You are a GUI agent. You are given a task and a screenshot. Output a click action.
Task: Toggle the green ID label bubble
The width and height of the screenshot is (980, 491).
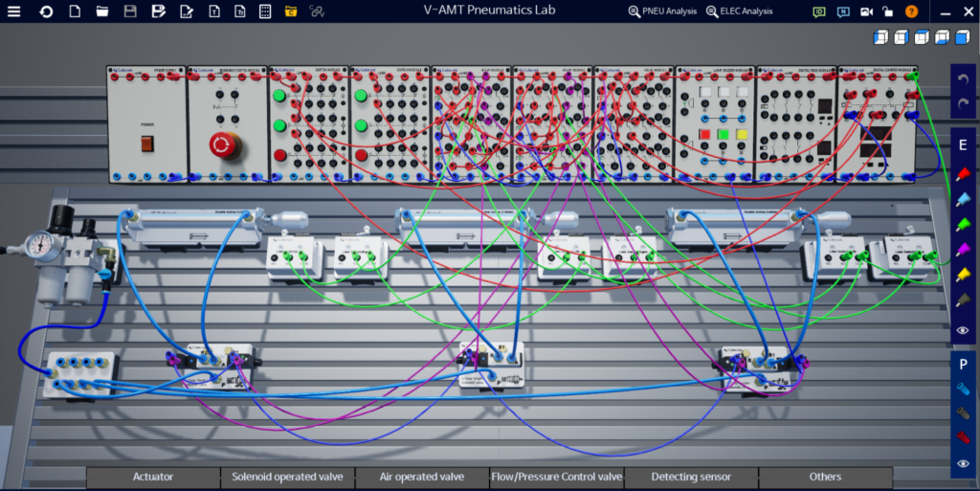tap(819, 11)
